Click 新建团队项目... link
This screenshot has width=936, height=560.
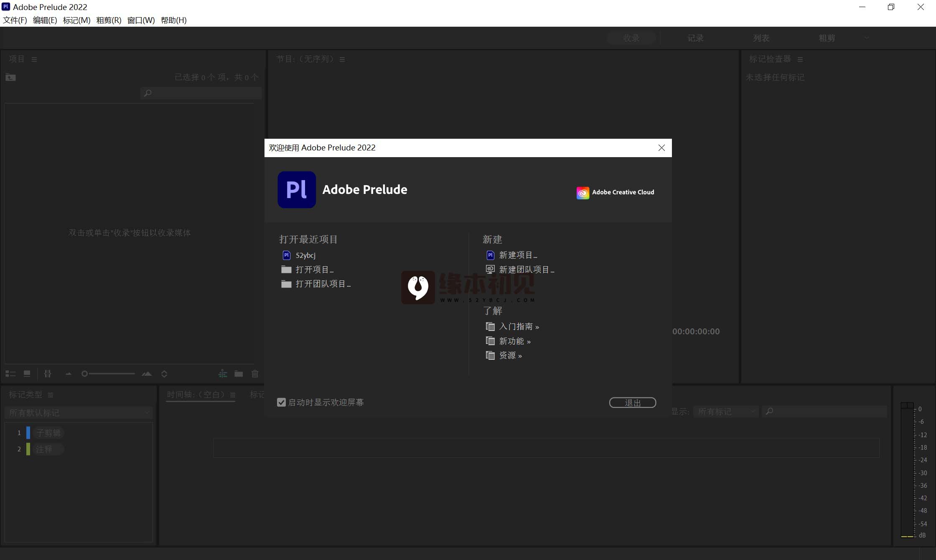tap(527, 270)
